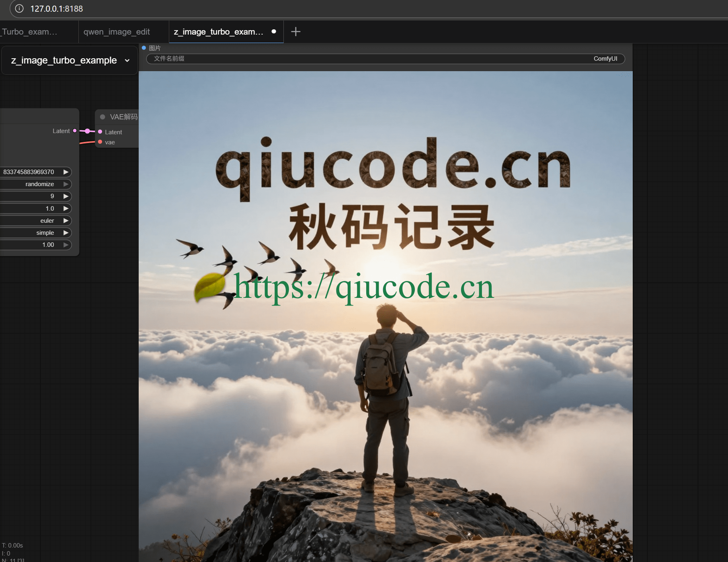Click the plus icon to create a new workflow tab
Viewport: 728px width, 562px height.
point(295,31)
